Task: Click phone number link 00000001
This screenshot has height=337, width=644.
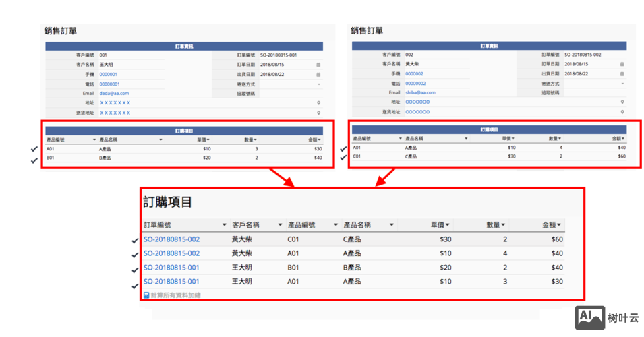Action: (x=109, y=84)
